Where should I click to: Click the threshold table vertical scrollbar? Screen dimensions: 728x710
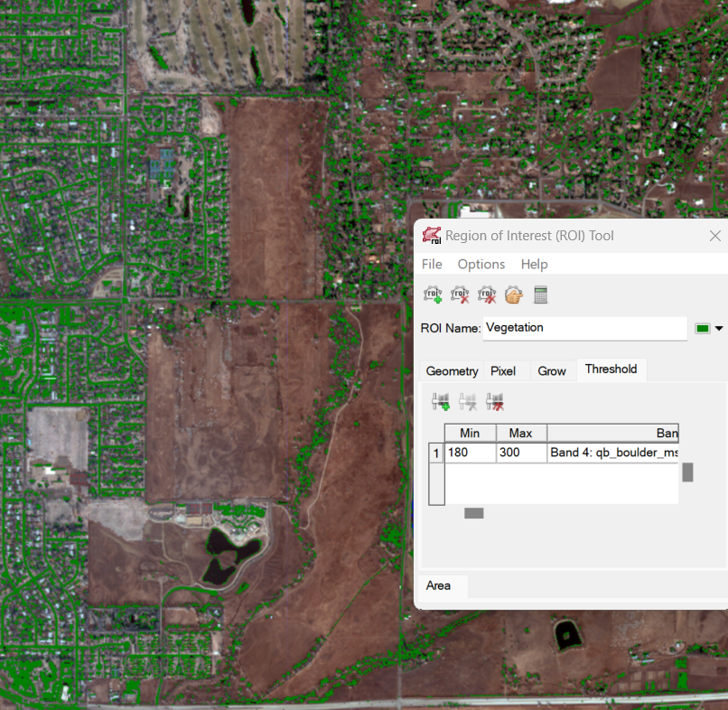[687, 472]
